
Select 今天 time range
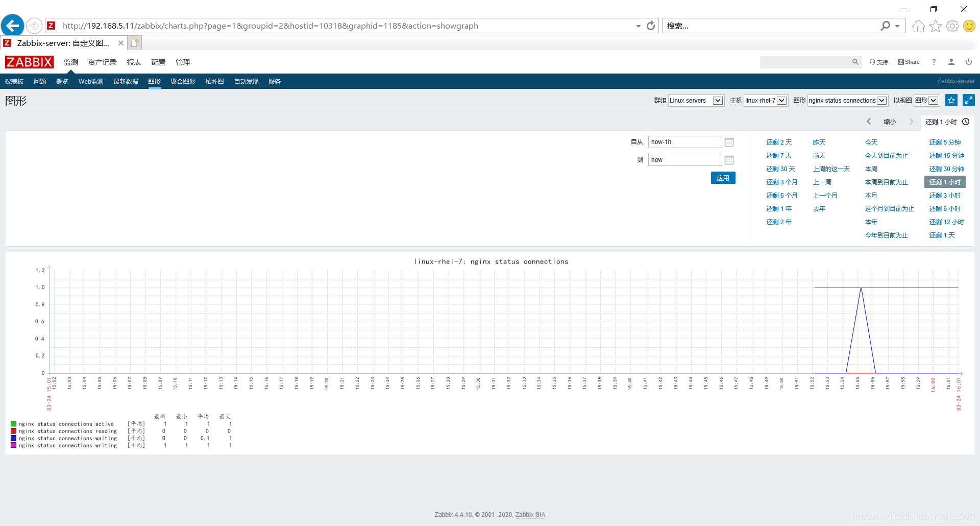[x=871, y=142]
